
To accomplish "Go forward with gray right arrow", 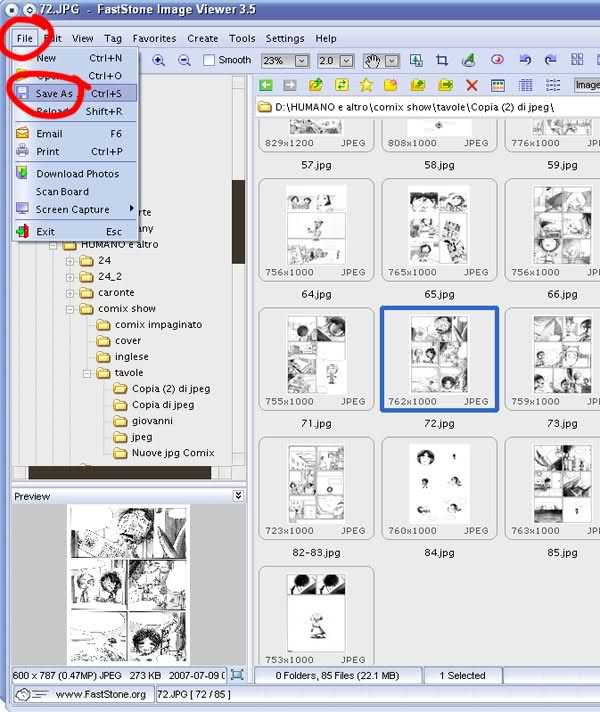I will (x=290, y=85).
